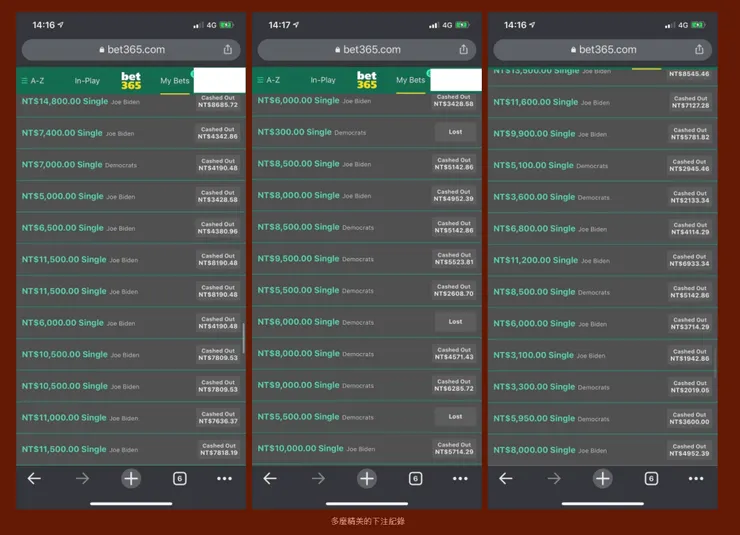Open the A-Z hamburger menu in left phone
The image size is (740, 535).
33,81
